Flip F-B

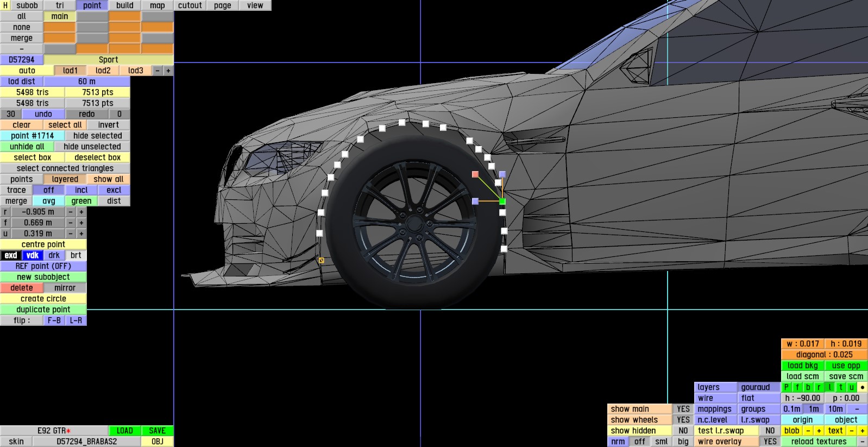[x=54, y=320]
